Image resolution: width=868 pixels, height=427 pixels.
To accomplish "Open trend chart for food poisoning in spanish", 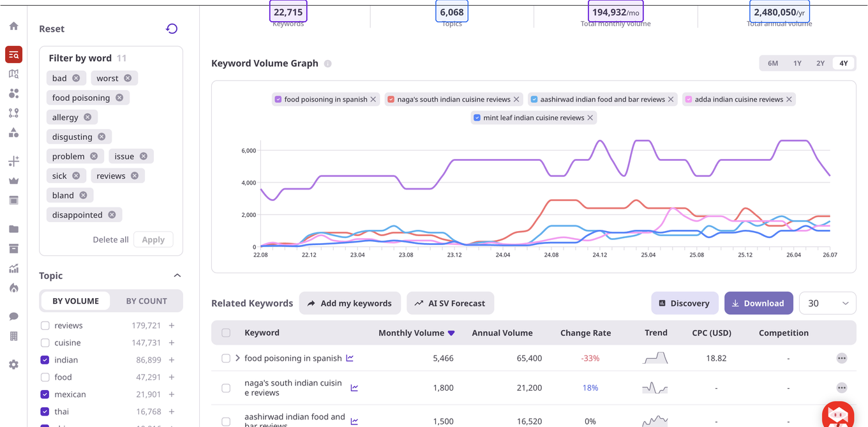I will [350, 358].
